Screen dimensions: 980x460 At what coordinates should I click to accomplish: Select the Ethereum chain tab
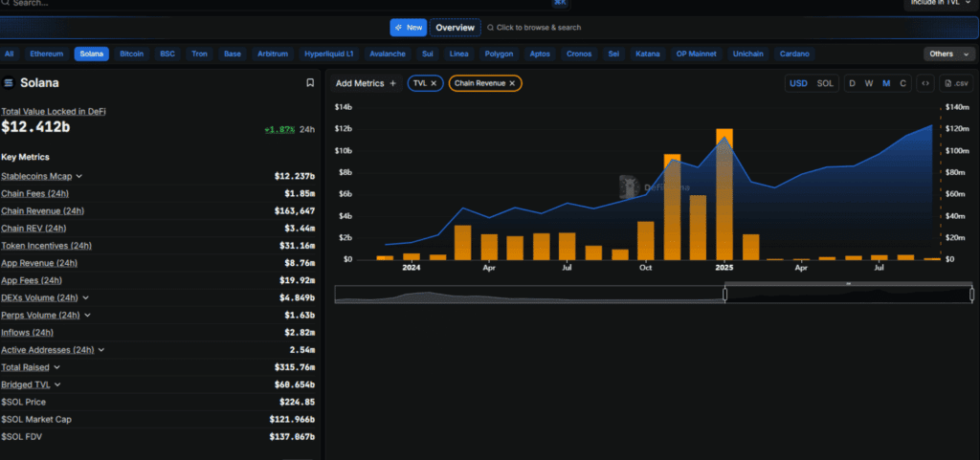coord(47,54)
